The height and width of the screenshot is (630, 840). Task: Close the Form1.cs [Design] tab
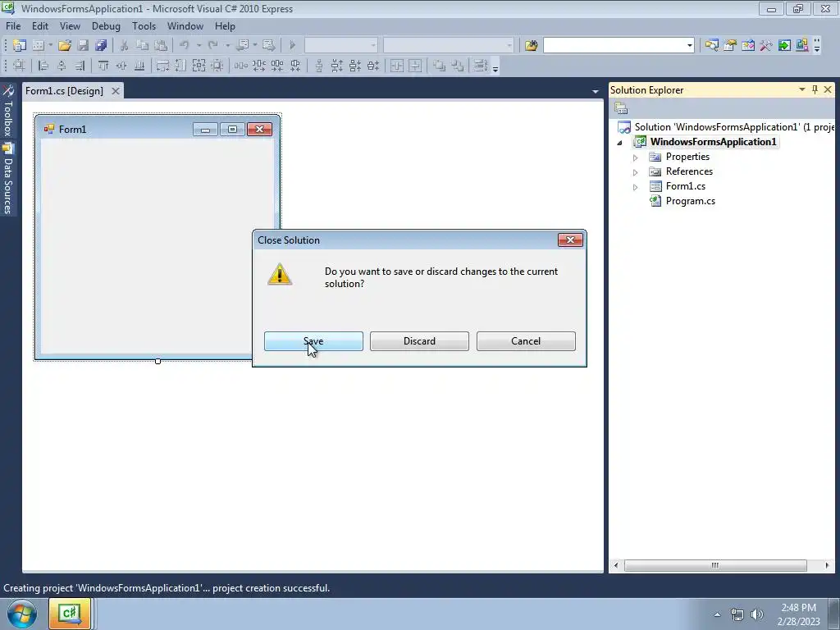(115, 91)
